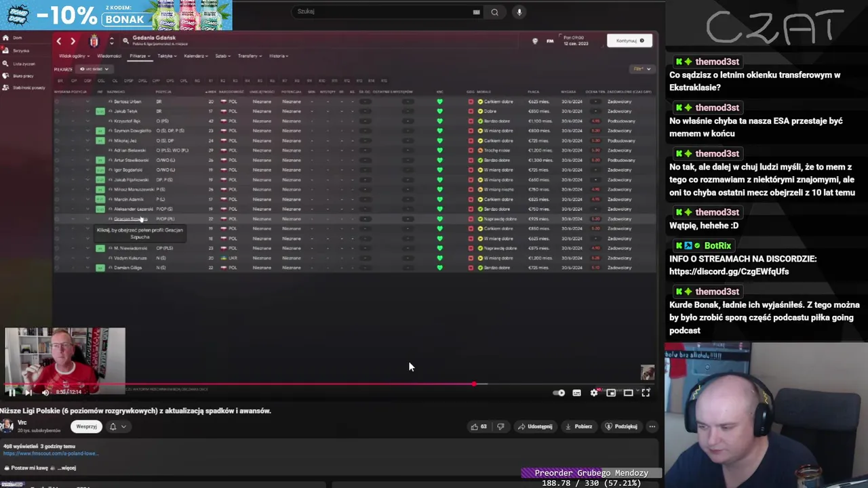
Task: Open the Gedania Gdańsk club badge
Action: (94, 41)
